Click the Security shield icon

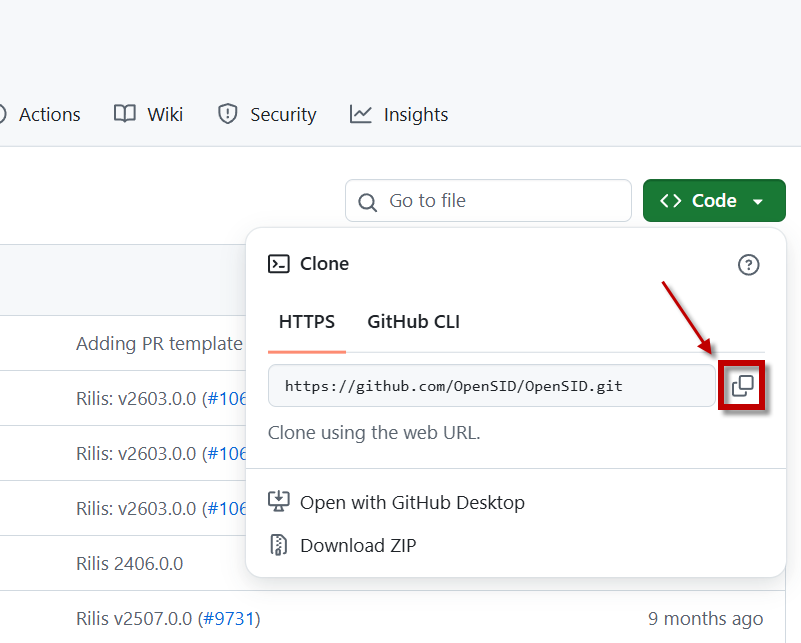(228, 114)
